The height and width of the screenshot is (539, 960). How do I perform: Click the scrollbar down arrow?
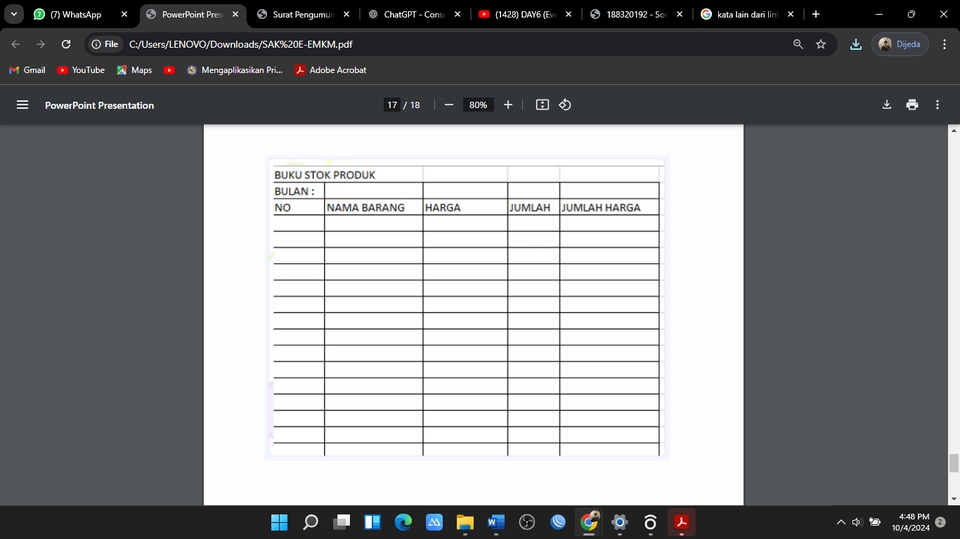[953, 499]
